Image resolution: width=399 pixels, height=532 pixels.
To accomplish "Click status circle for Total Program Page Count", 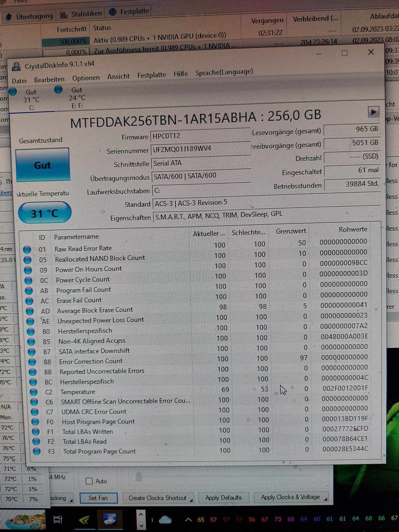I will click(x=37, y=451).
